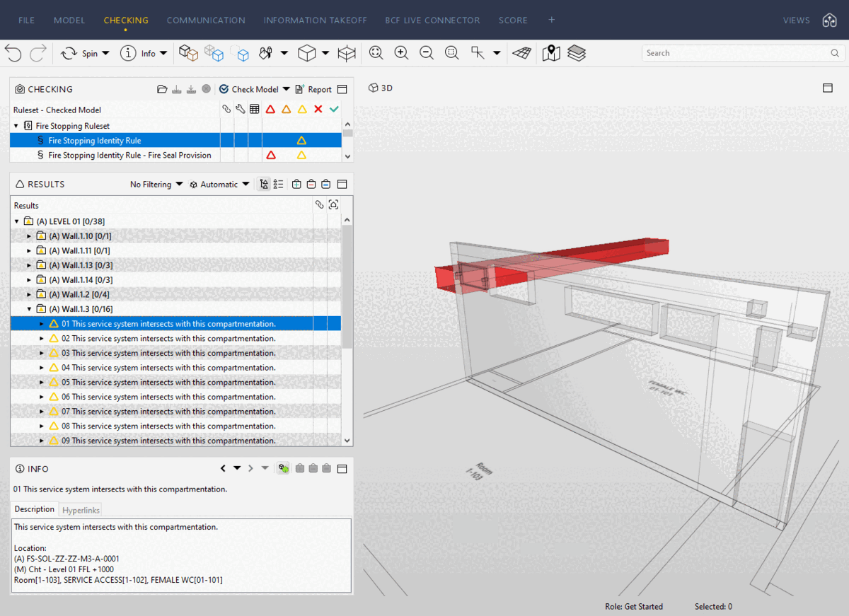The image size is (849, 616).
Task: Switch to the INFORMATION TAKEOFF tab
Action: pyautogui.click(x=316, y=21)
